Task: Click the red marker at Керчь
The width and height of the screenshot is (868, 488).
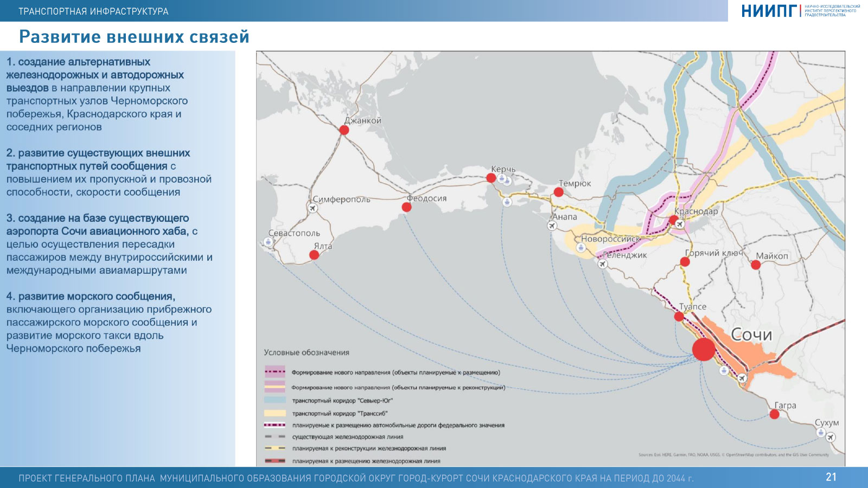Action: (491, 178)
